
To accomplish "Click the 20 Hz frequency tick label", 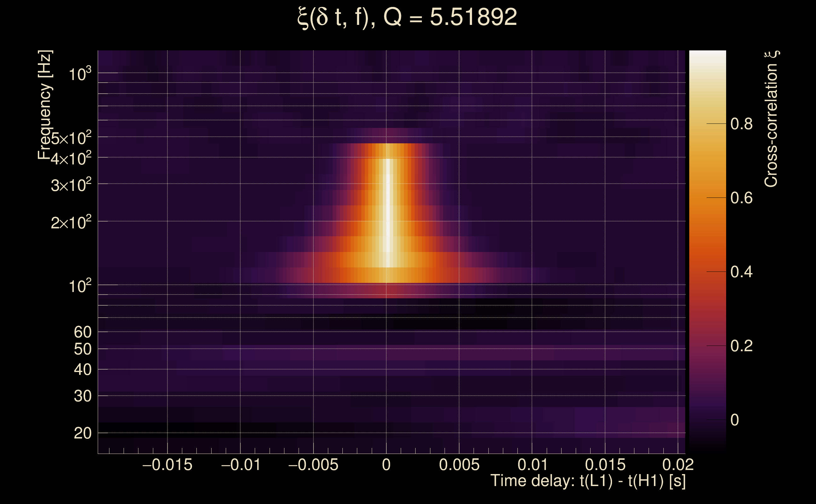I will tap(83, 433).
